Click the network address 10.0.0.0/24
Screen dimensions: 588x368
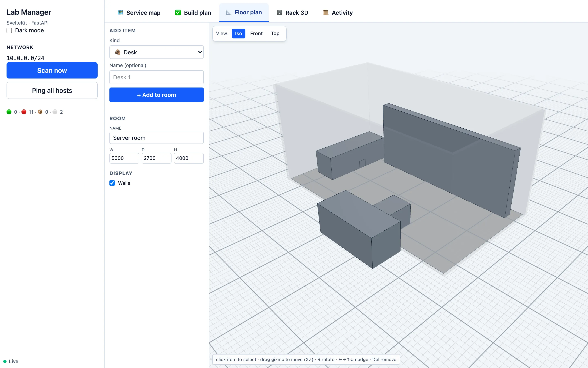pyautogui.click(x=25, y=58)
